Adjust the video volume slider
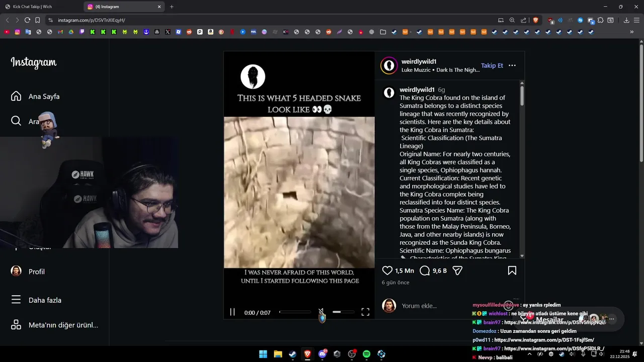 click(343, 312)
